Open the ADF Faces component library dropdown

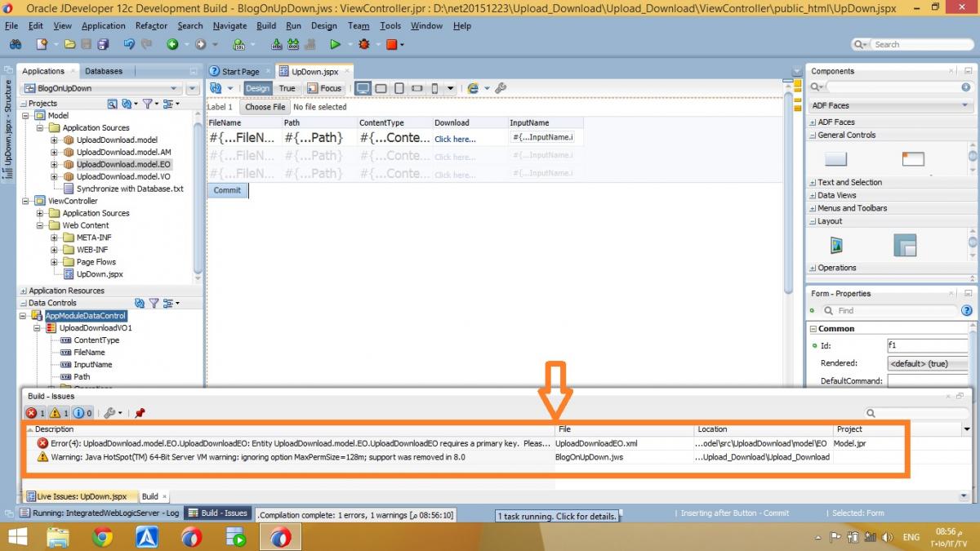pos(889,105)
